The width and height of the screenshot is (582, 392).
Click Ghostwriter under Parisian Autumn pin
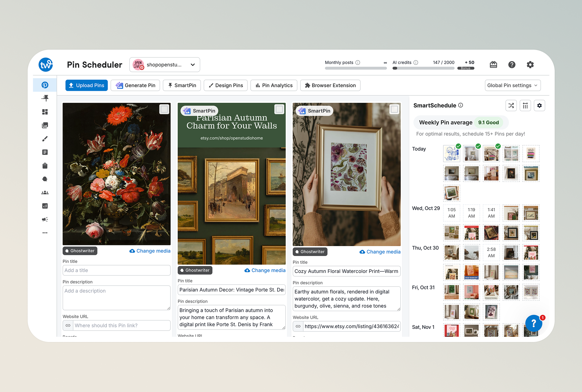195,270
